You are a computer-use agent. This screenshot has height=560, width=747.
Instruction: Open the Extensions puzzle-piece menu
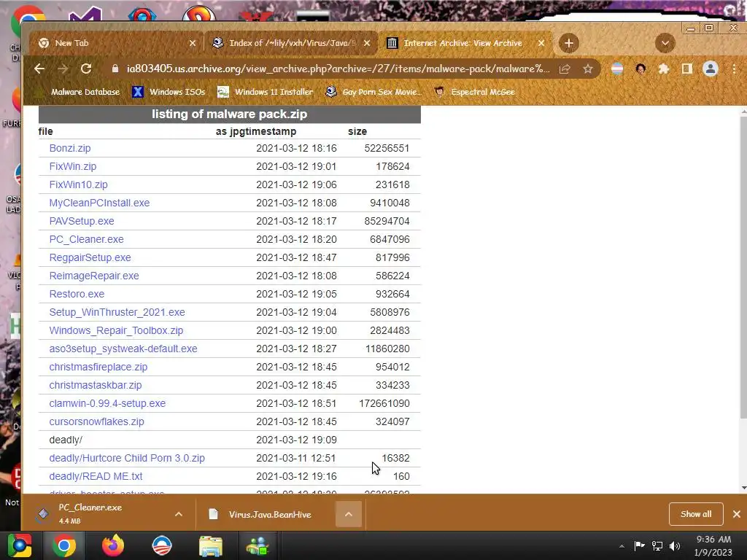point(664,69)
